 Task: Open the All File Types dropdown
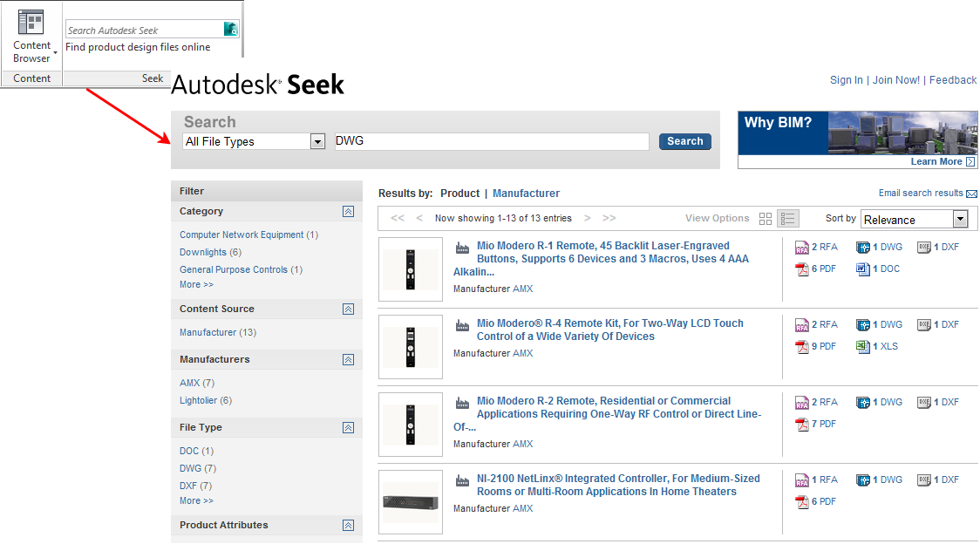(x=254, y=141)
